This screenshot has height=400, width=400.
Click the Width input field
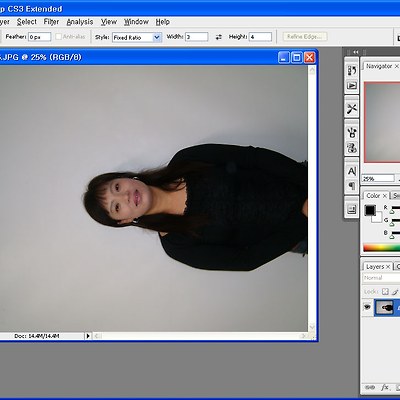(197, 37)
